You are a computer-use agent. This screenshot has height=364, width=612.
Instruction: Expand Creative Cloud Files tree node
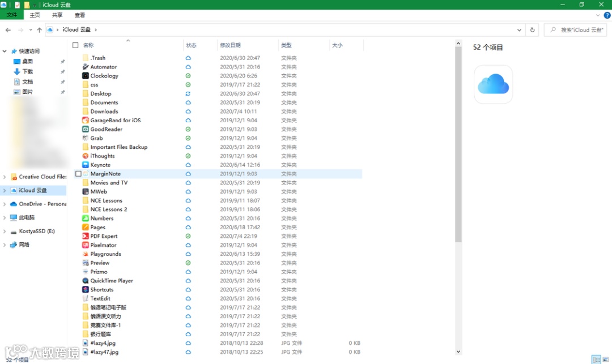tap(5, 177)
